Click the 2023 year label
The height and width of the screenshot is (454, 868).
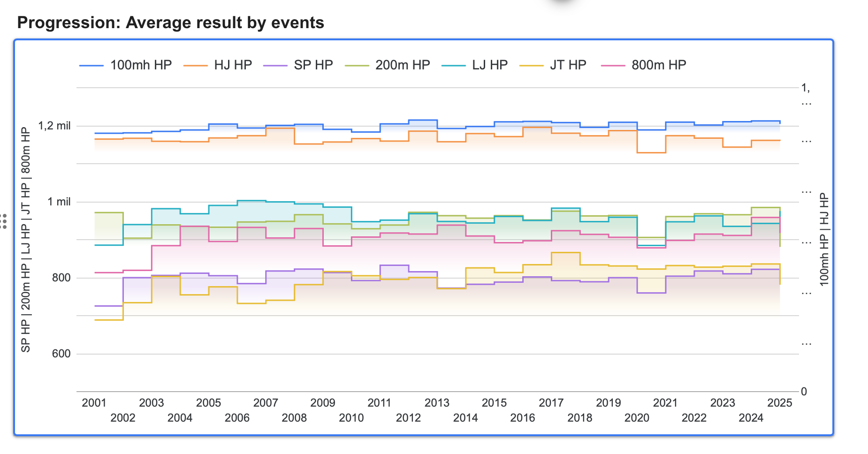[723, 403]
